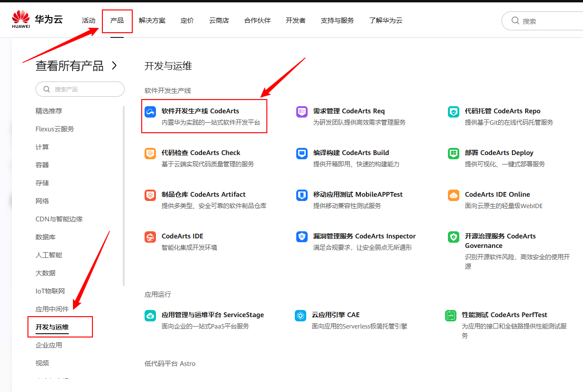Open 性能测试 CodeArts PerfTest link
This screenshot has height=392, width=583.
[504, 315]
